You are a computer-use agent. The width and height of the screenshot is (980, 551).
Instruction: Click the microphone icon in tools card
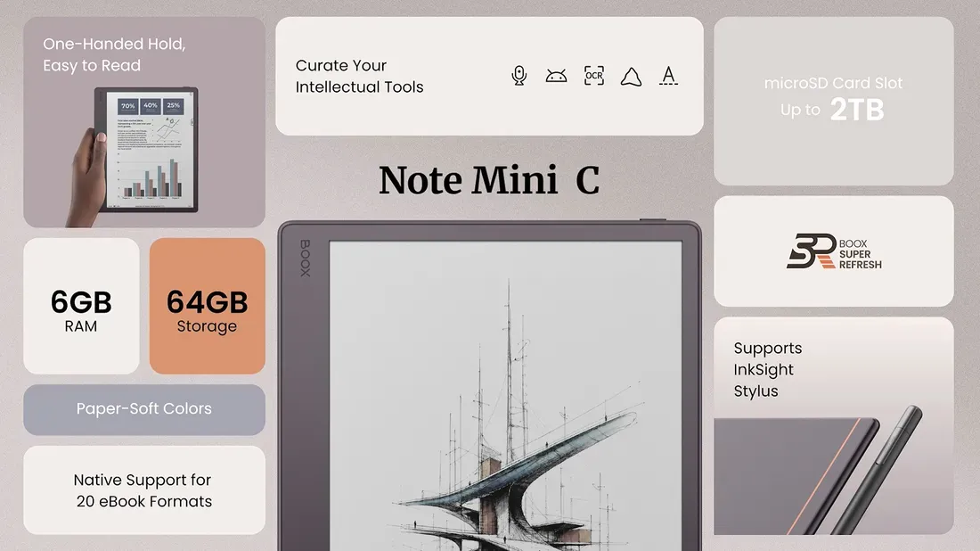tap(519, 76)
